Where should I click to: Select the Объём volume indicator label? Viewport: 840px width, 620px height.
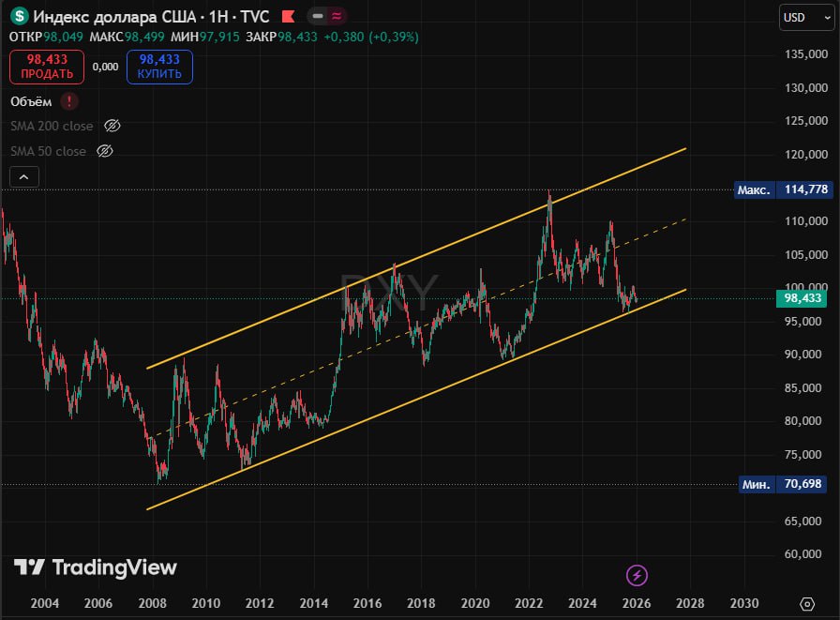pyautogui.click(x=31, y=101)
